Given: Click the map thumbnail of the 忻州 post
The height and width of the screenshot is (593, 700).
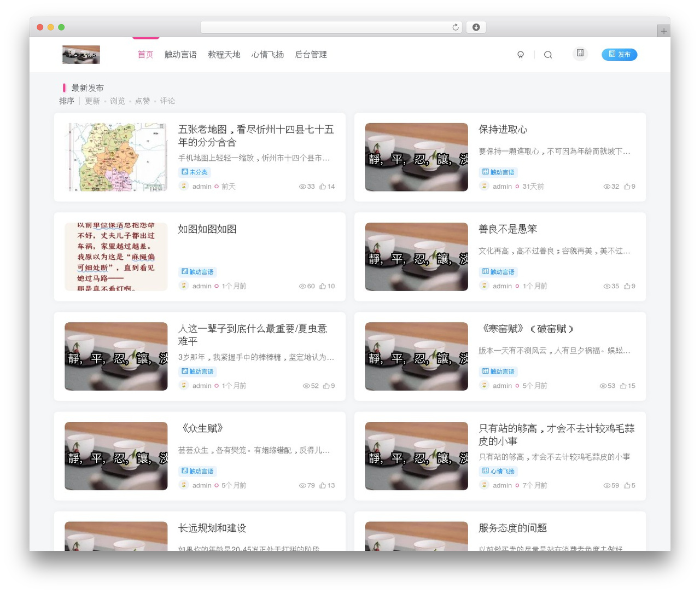Looking at the screenshot, I should 116,157.
